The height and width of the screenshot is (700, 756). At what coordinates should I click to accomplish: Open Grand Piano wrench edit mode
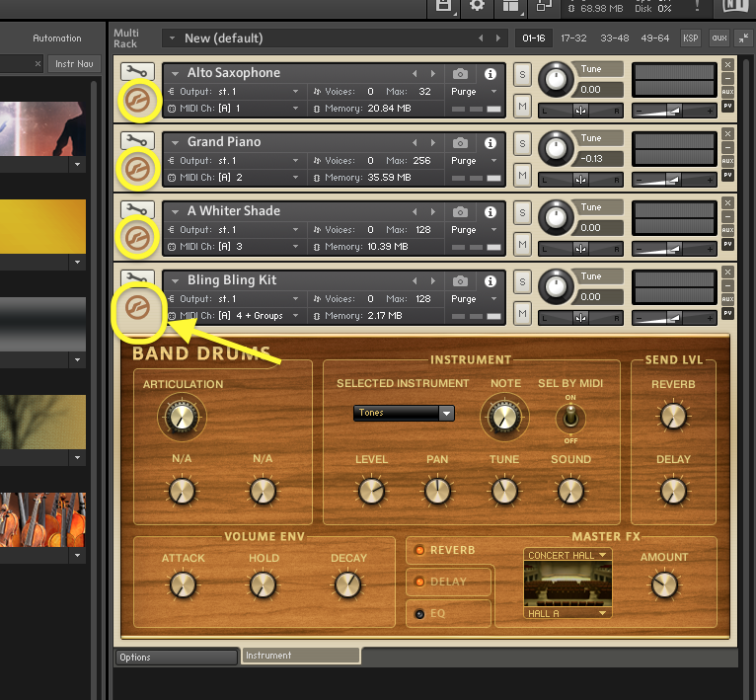point(137,141)
